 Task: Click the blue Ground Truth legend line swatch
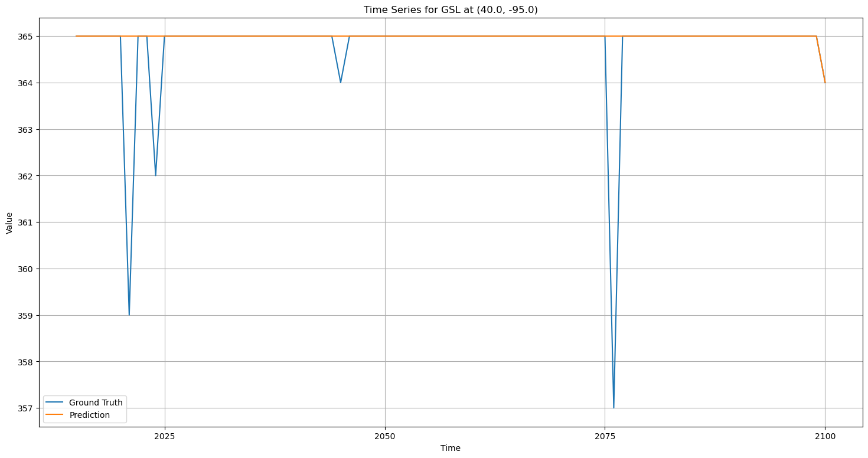click(x=56, y=403)
